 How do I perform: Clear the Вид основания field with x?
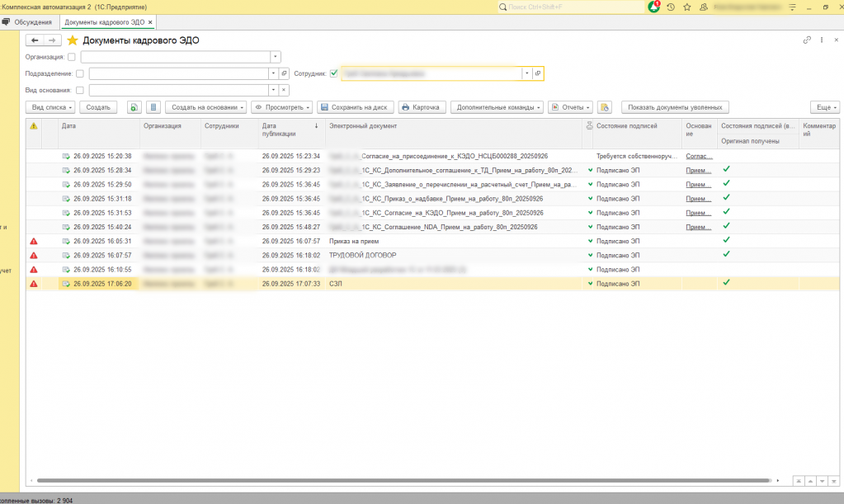pyautogui.click(x=284, y=90)
